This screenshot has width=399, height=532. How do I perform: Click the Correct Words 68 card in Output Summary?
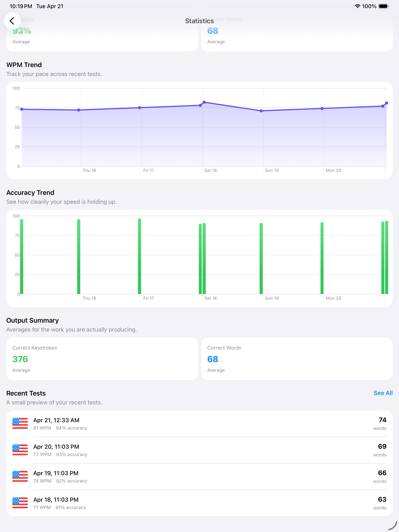tap(297, 359)
